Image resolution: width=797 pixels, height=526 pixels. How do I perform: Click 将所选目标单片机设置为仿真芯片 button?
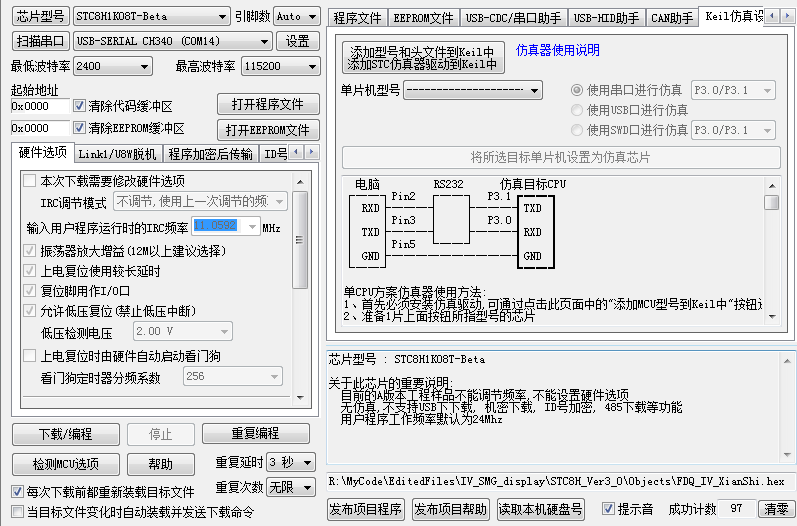(561, 158)
